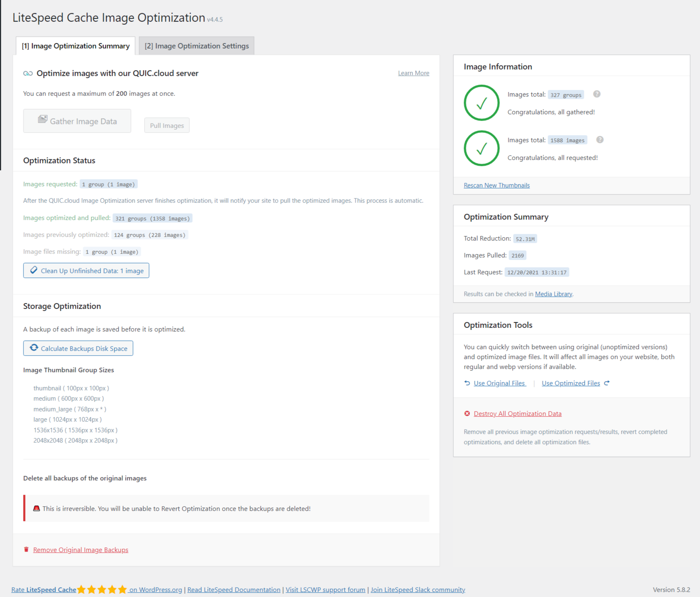Viewport: 700px width, 597px height.
Task: Click the red X beside Destroy All Optimization Data
Action: (x=467, y=413)
